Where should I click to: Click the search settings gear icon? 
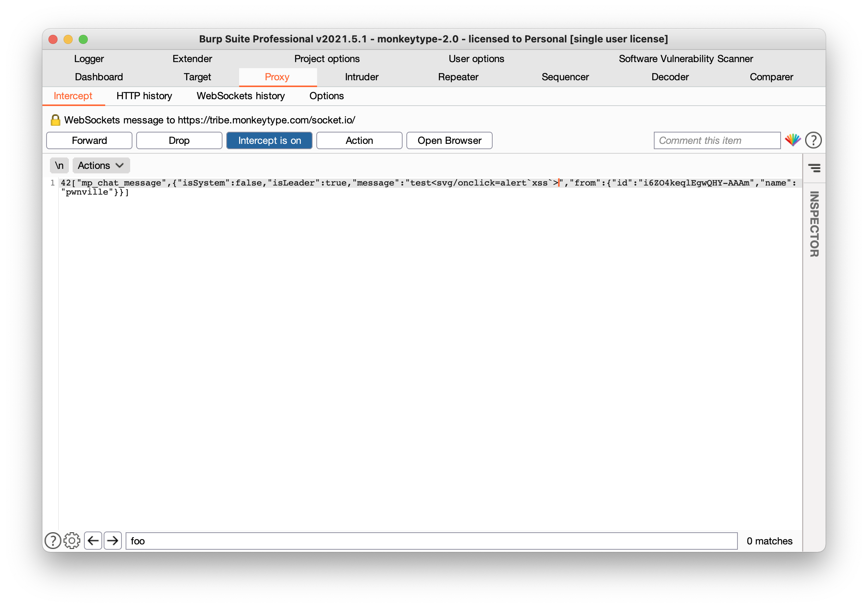point(72,541)
